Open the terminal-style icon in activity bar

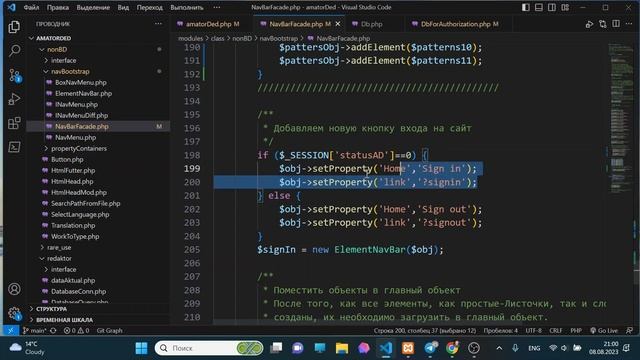click(x=14, y=147)
